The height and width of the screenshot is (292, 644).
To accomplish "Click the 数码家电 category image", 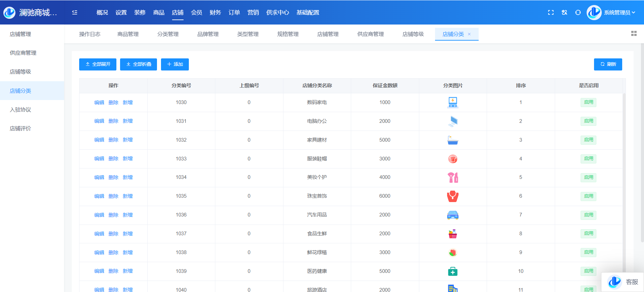I will coord(453,102).
